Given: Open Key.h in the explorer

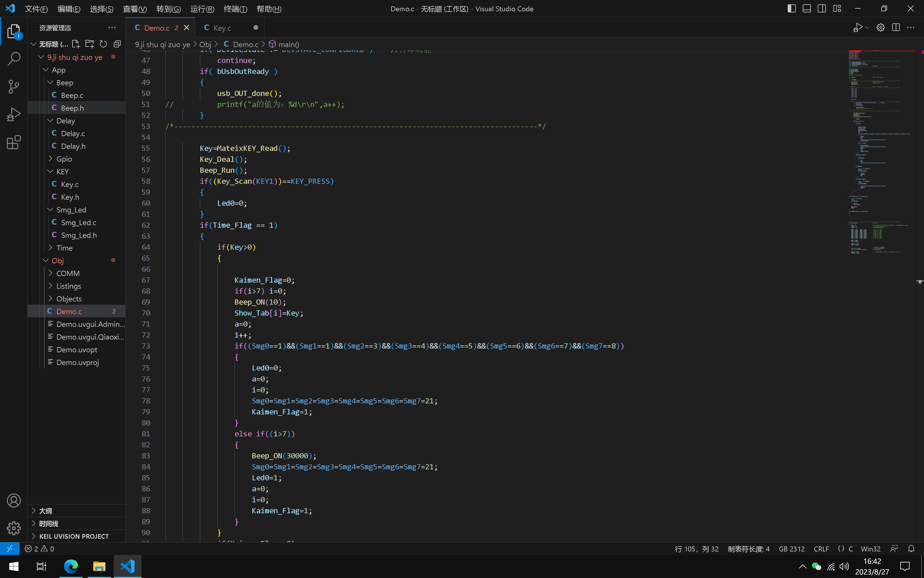Looking at the screenshot, I should [76, 197].
